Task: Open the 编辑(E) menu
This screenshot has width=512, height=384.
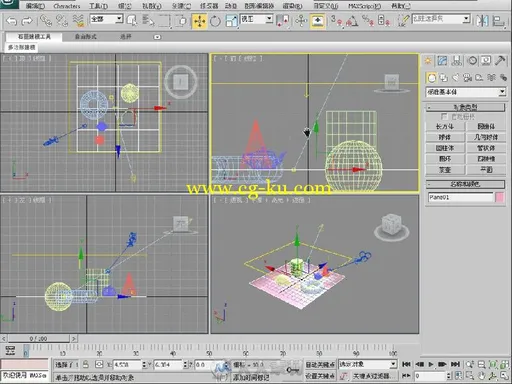Action: click(x=35, y=6)
